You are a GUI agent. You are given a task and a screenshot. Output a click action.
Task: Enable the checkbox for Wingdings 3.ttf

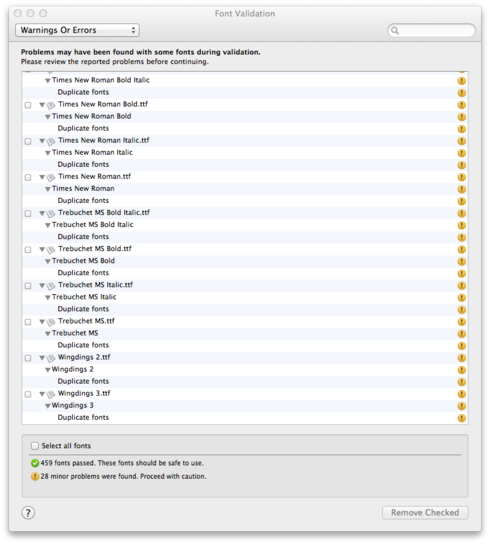(x=28, y=394)
